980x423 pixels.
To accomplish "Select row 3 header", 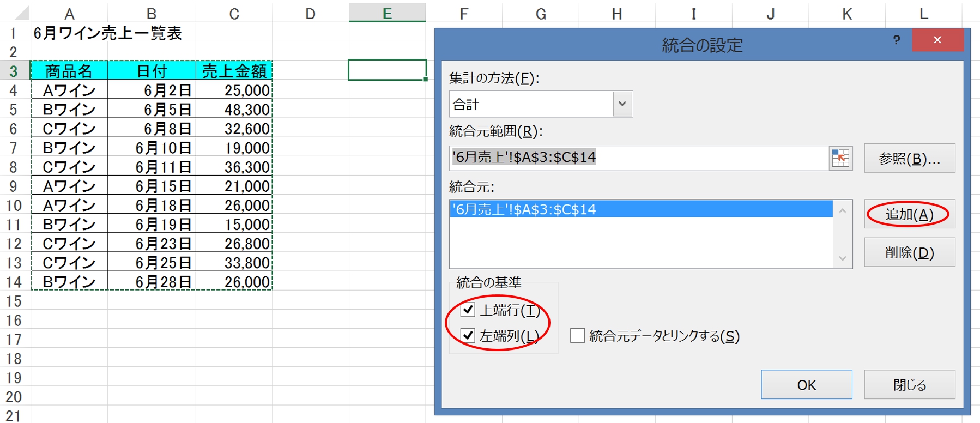I will coord(14,71).
